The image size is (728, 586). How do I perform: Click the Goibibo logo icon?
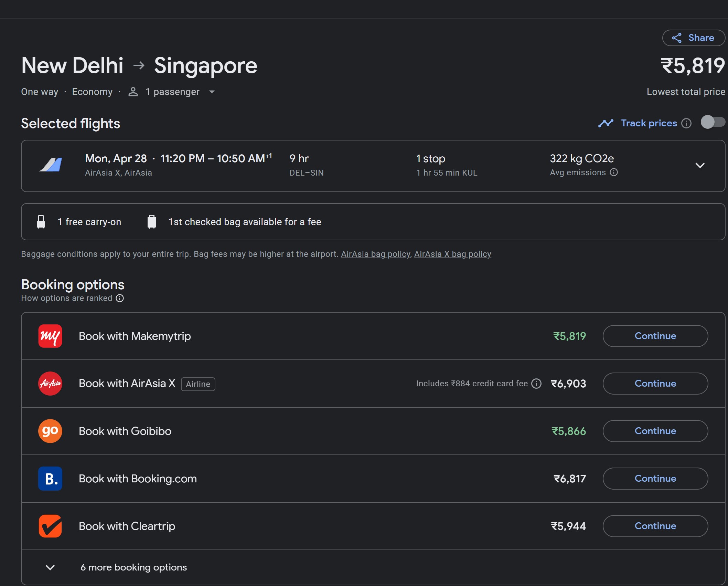click(50, 431)
